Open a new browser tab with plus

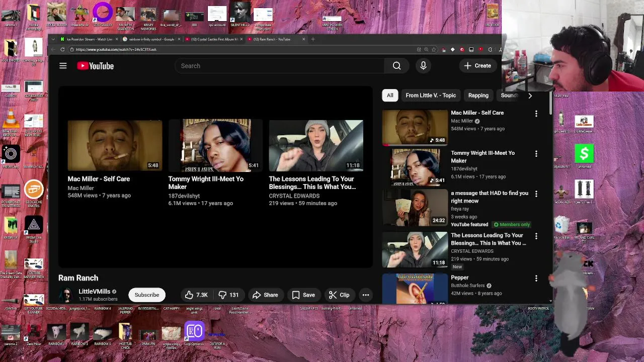(313, 39)
